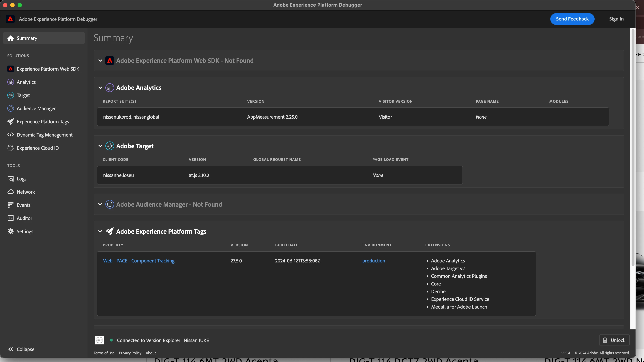
Task: Click the Unlock padlock button
Action: coord(614,340)
